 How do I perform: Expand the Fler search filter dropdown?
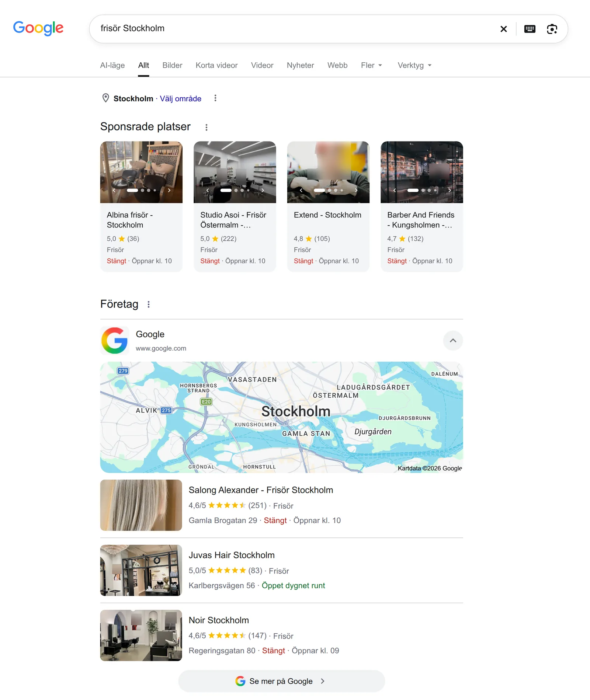point(371,65)
